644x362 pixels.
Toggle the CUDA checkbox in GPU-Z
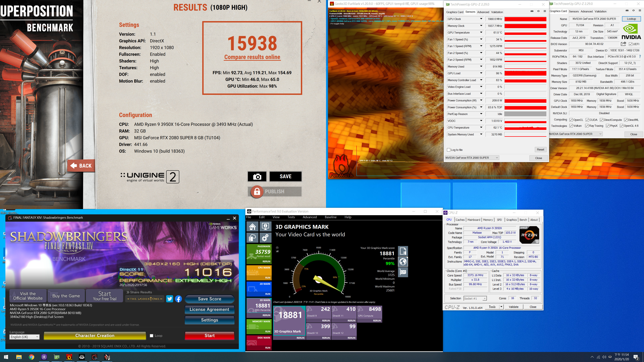[x=587, y=120]
